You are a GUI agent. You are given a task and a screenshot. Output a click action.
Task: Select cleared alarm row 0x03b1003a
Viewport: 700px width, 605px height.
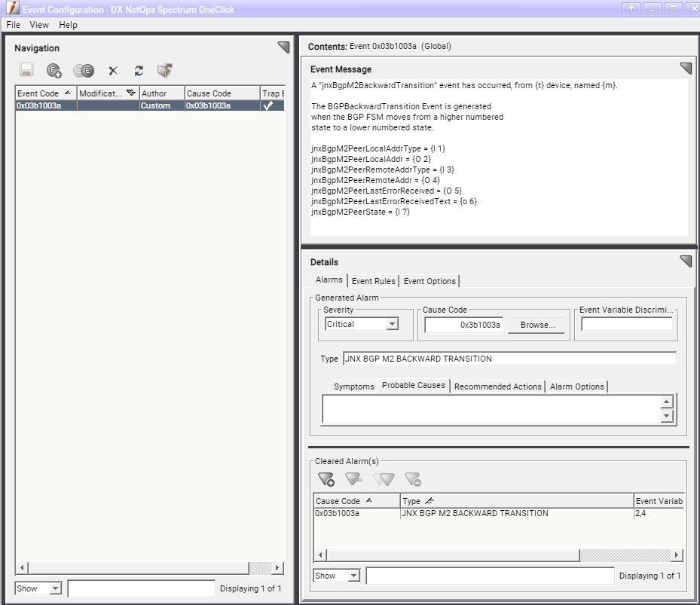point(499,513)
